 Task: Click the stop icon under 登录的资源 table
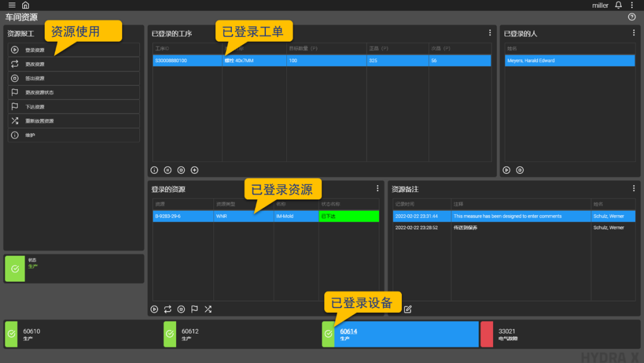(x=181, y=309)
